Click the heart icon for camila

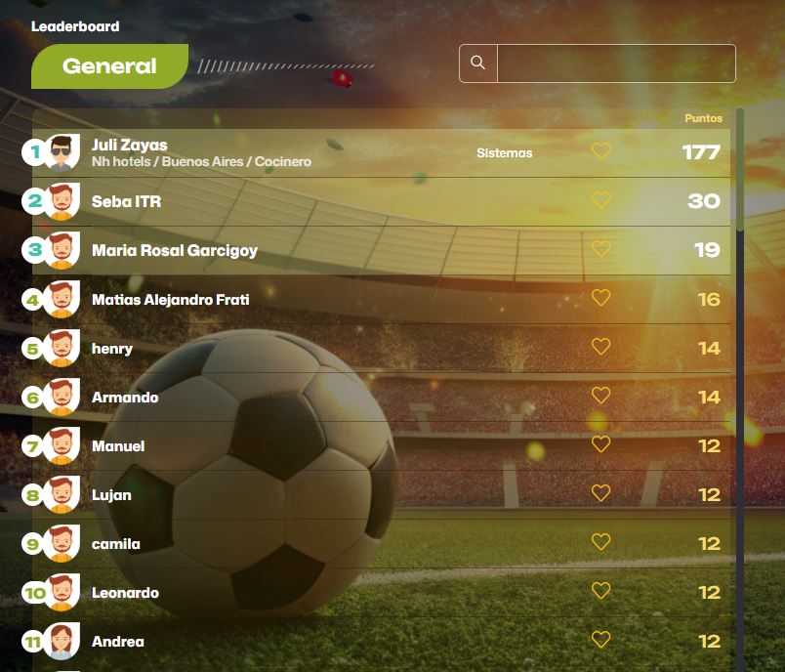[600, 542]
